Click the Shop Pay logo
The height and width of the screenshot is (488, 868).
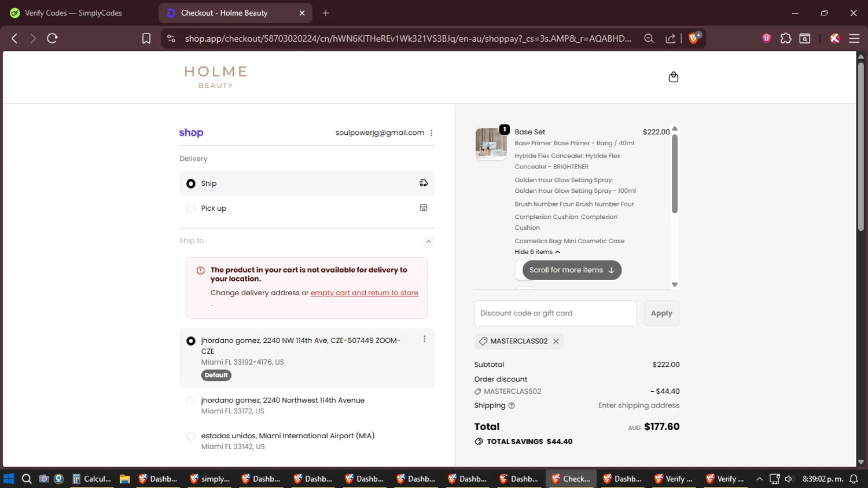[191, 133]
